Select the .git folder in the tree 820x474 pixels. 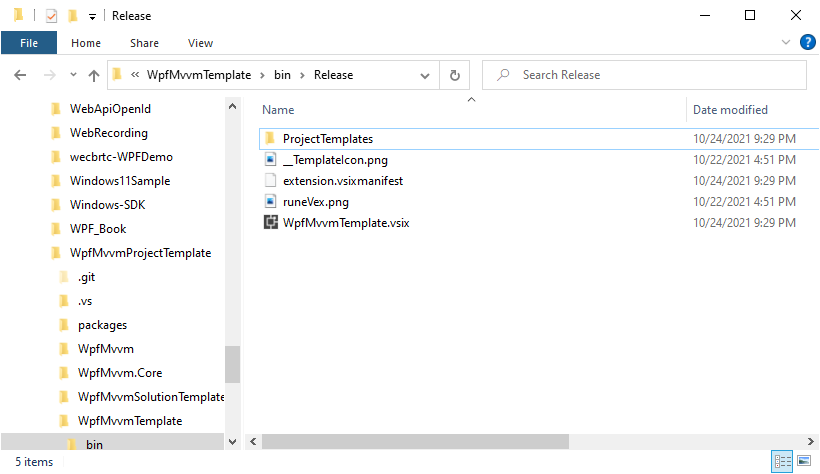click(x=86, y=277)
